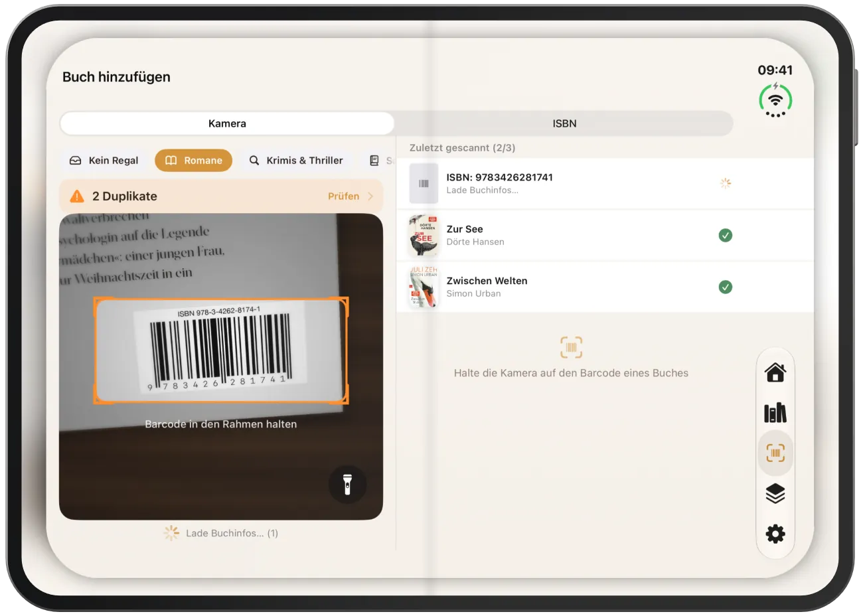Click the open book icon on Romane chip
Screen dimensions: 863x616
pos(171,161)
